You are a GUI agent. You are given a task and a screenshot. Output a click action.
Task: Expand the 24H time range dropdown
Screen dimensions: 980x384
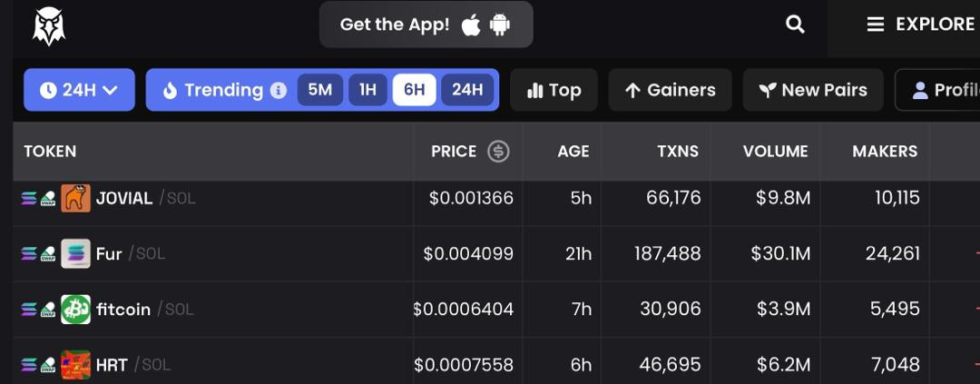pos(79,90)
